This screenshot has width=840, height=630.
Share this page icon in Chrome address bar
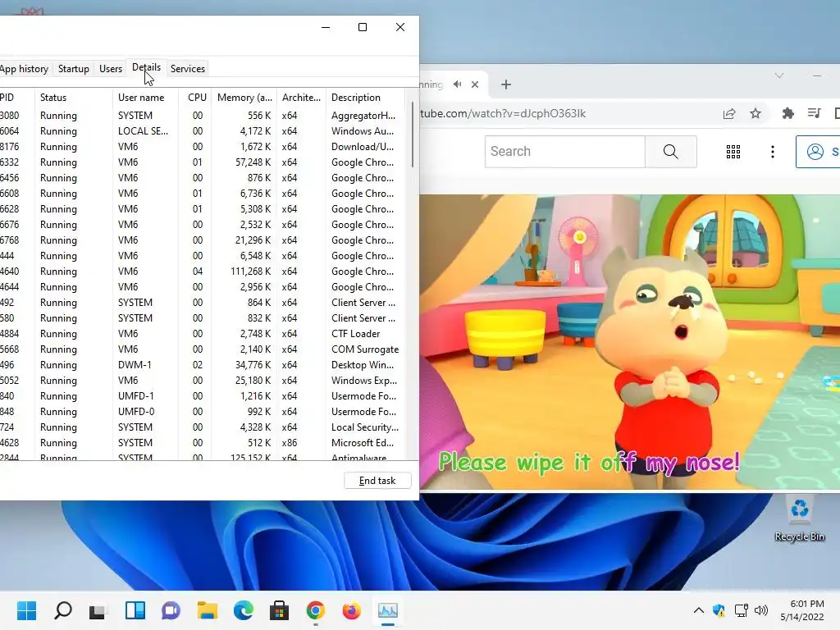click(x=729, y=113)
